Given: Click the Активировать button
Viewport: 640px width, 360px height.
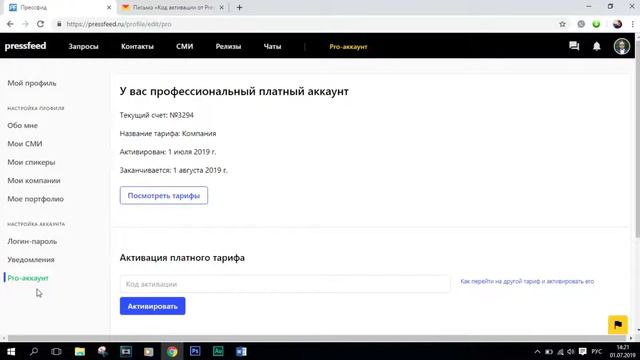Looking at the screenshot, I should coord(152,306).
